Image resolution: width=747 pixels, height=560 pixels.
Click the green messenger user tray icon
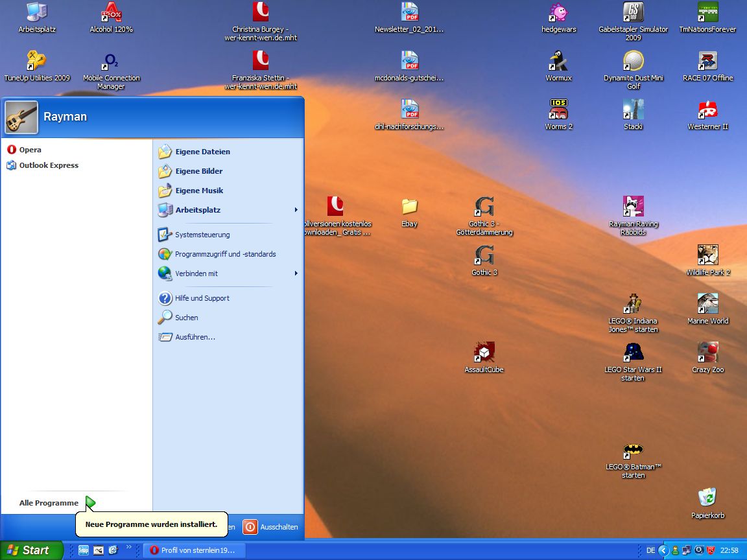675,550
